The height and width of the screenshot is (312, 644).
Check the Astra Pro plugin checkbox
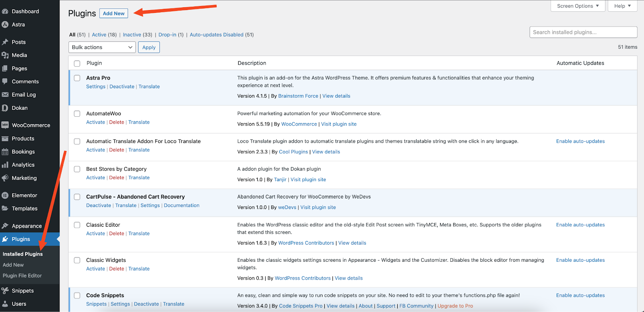pyautogui.click(x=77, y=78)
